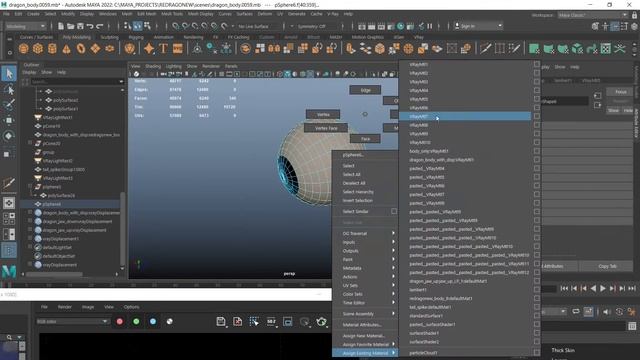Expand the DG Traversal submenu

365,233
